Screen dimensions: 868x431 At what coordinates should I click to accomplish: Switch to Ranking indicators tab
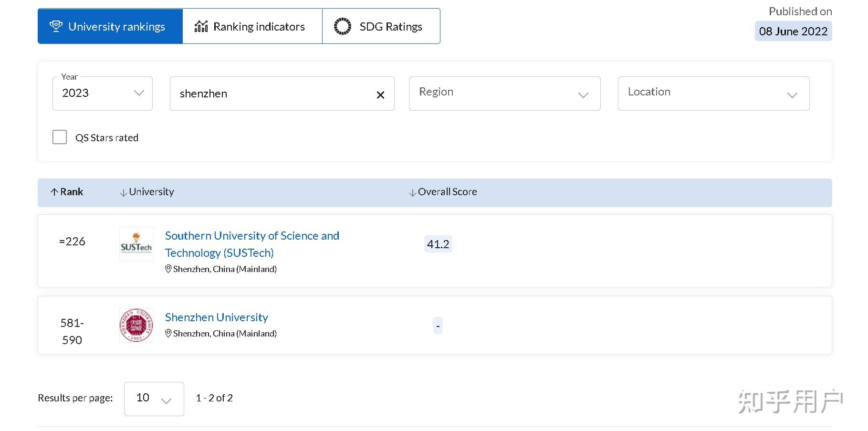coord(252,26)
